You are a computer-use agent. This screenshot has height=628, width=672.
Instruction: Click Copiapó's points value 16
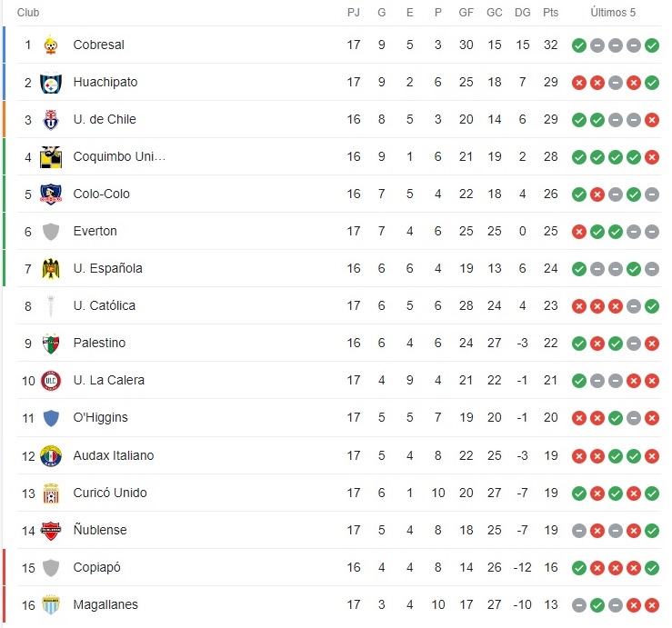click(550, 567)
